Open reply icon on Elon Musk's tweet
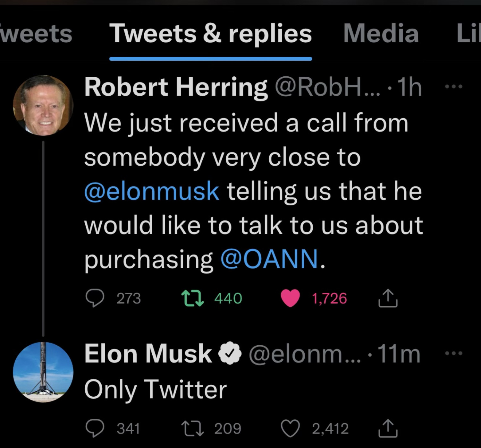Viewport: 481px width, 448px height. (95, 428)
